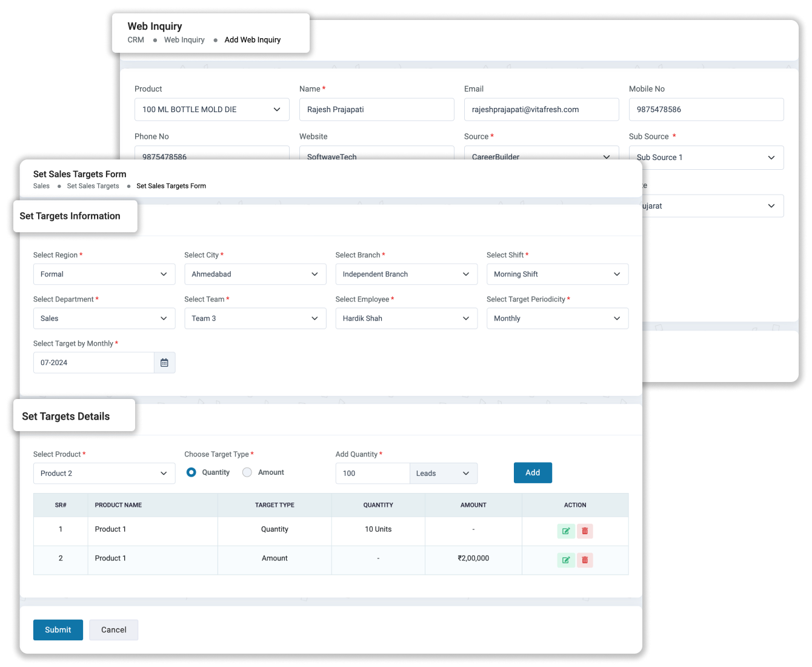Select the Quantity radio button
Viewport: 812px width, 667px height.
pos(191,472)
